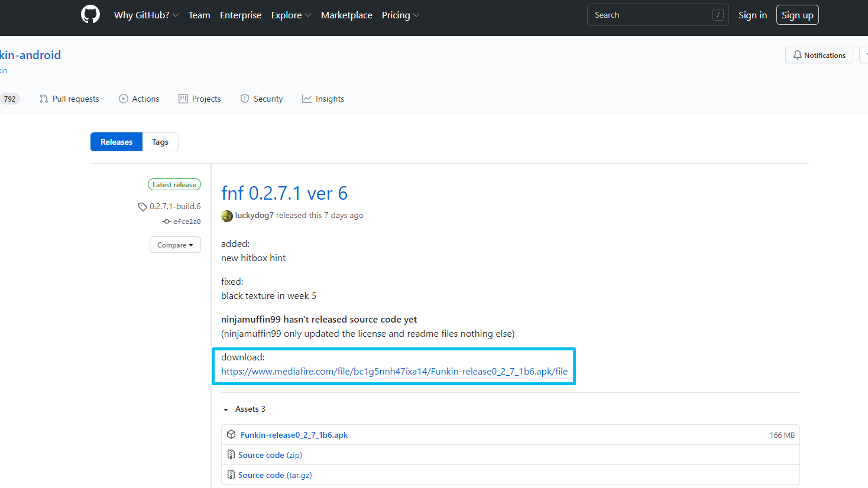Focus the Search input field
The width and height of the screenshot is (868, 488).
[658, 15]
